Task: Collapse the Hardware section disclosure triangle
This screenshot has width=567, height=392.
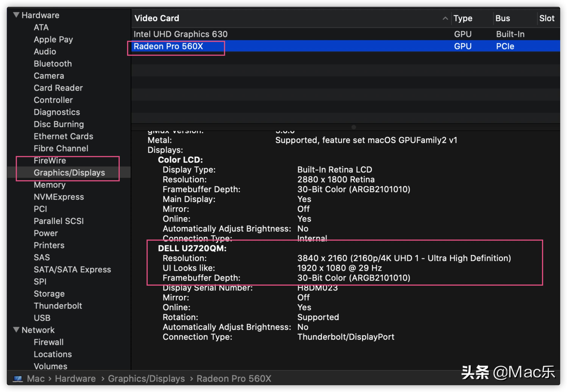Action: 16,15
